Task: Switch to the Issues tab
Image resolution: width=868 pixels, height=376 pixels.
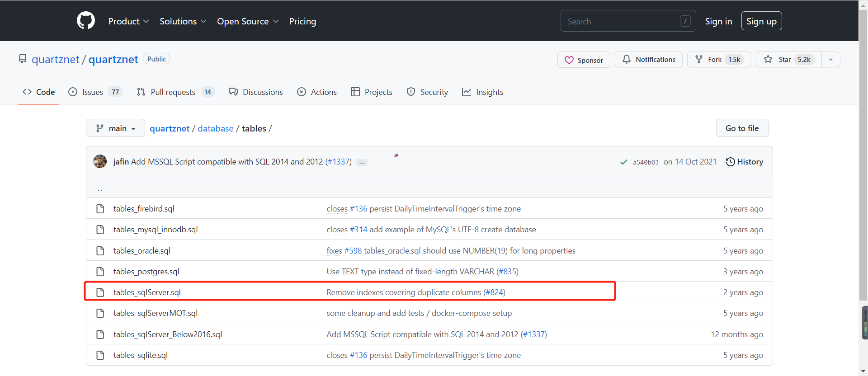Action: (x=94, y=92)
